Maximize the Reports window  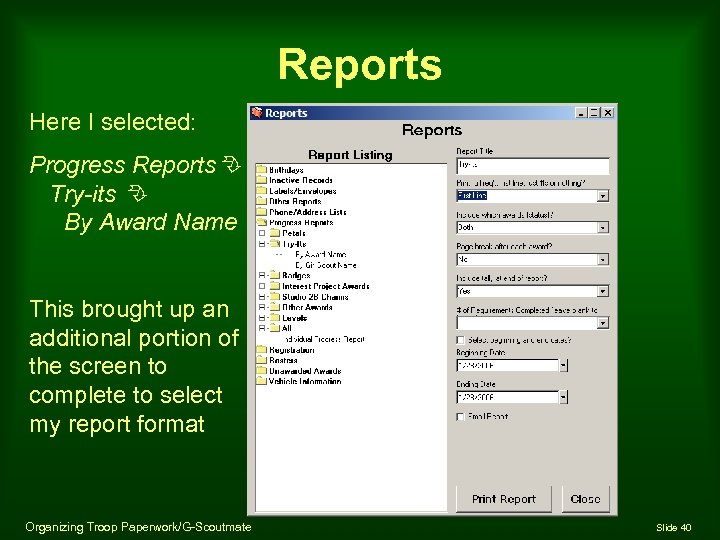[594, 112]
